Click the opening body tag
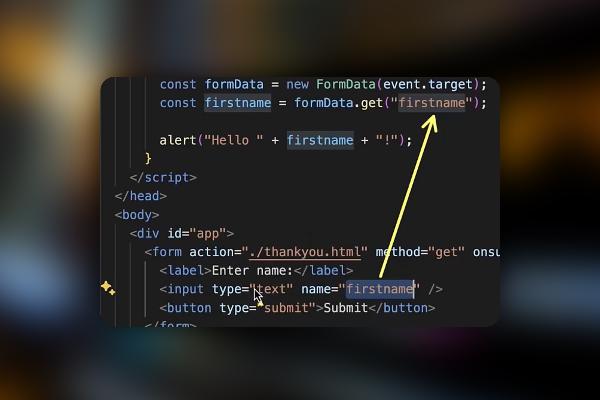The image size is (600, 400). (137, 215)
